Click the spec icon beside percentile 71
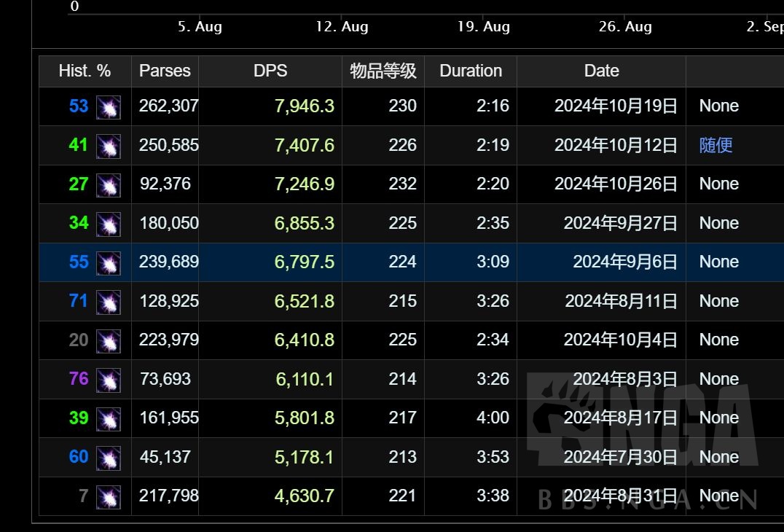The image size is (784, 532). coord(109,302)
